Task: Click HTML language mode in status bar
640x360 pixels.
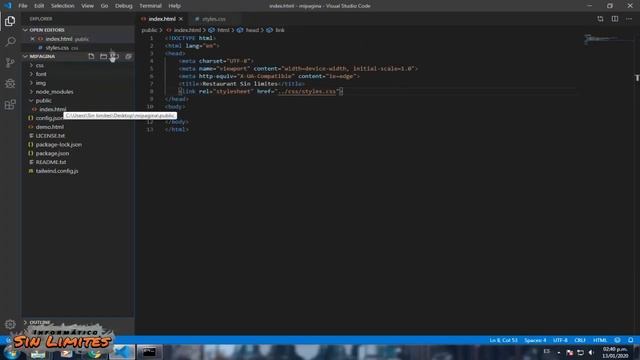Action: tap(600, 340)
